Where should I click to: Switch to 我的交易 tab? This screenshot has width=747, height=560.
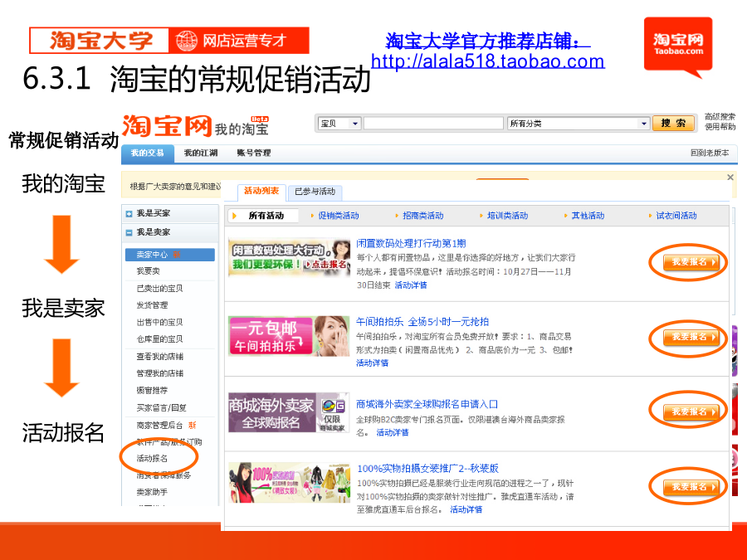pyautogui.click(x=147, y=153)
